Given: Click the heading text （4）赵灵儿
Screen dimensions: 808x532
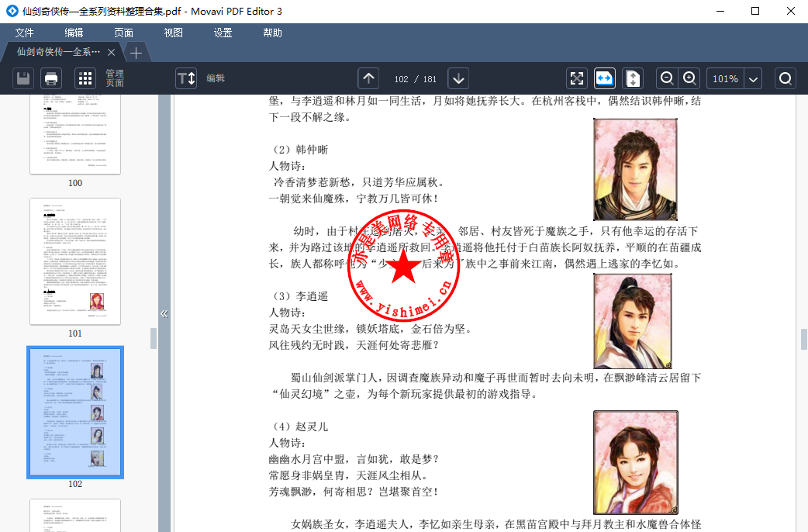Looking at the screenshot, I should tap(300, 427).
